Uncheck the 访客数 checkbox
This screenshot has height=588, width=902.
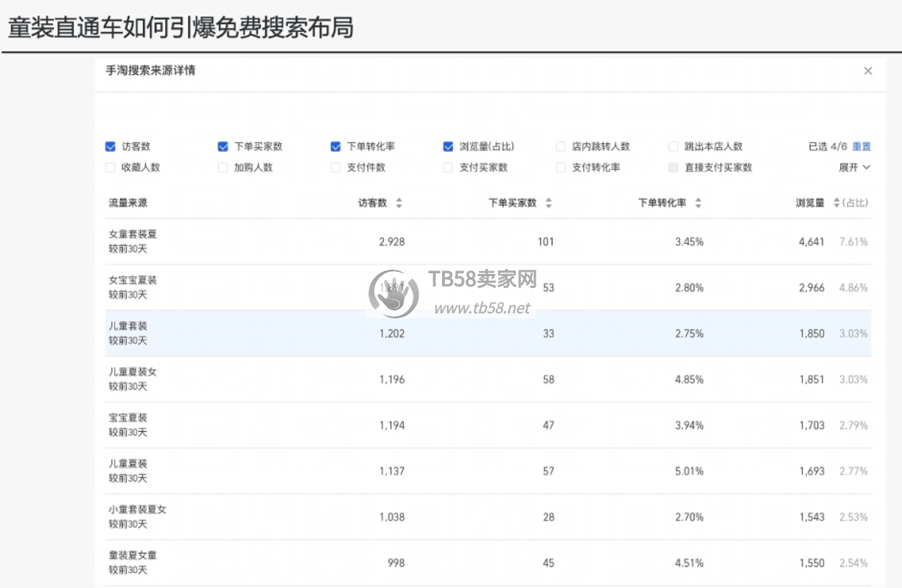tap(110, 147)
